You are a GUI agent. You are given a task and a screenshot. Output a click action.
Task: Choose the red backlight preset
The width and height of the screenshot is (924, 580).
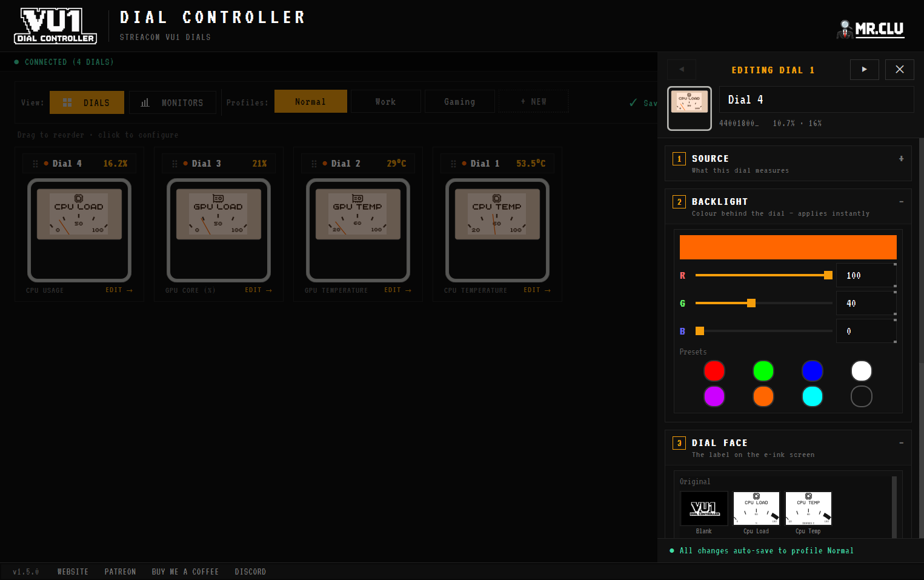[x=714, y=371]
